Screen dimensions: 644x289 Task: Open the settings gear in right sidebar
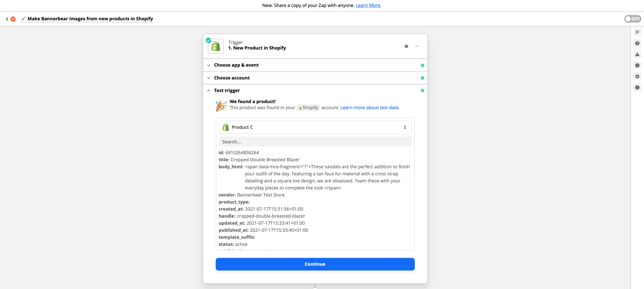(637, 76)
